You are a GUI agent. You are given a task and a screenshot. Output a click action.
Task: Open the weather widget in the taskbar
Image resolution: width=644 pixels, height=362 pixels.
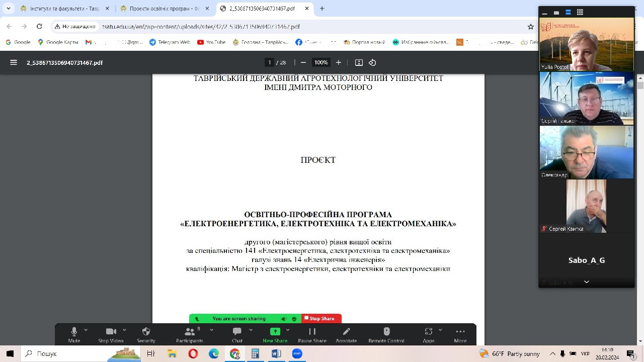coord(510,353)
